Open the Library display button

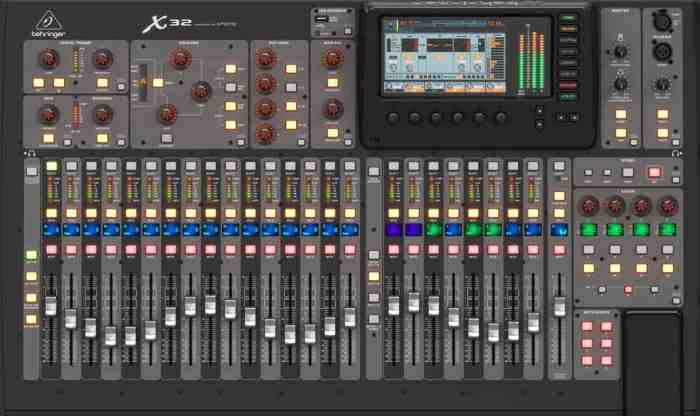pos(568,63)
